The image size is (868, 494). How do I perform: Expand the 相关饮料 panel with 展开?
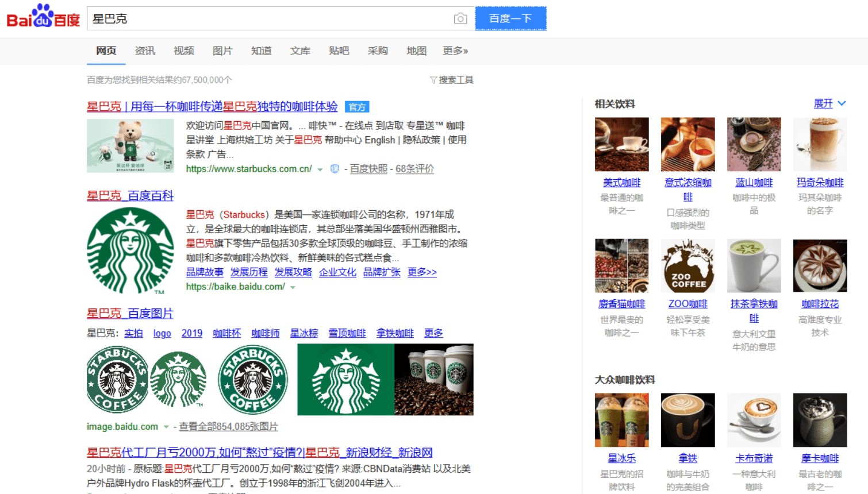point(829,103)
